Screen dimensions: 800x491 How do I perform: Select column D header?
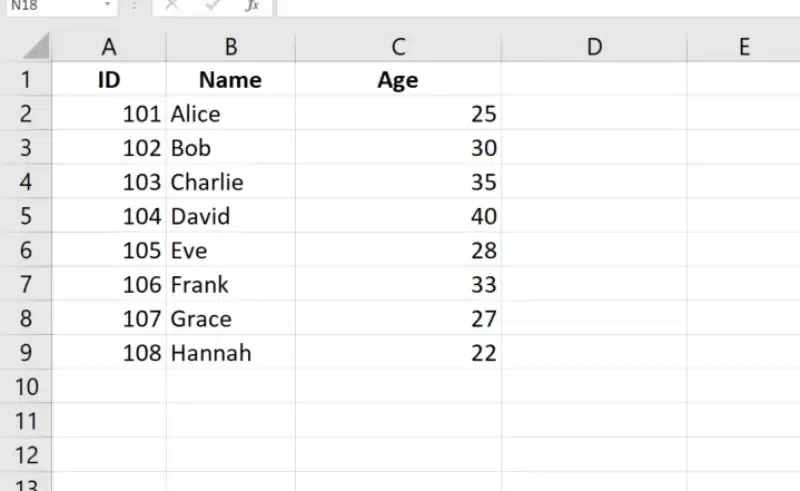(x=594, y=46)
